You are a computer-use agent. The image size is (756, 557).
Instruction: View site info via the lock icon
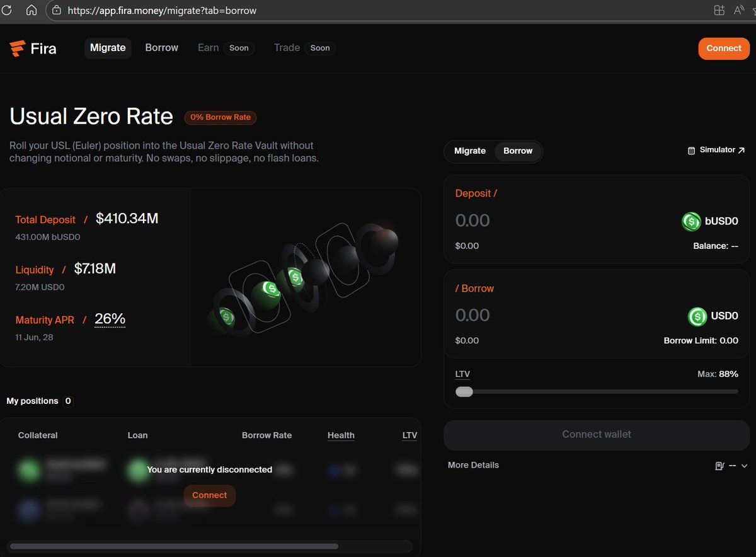tap(57, 10)
